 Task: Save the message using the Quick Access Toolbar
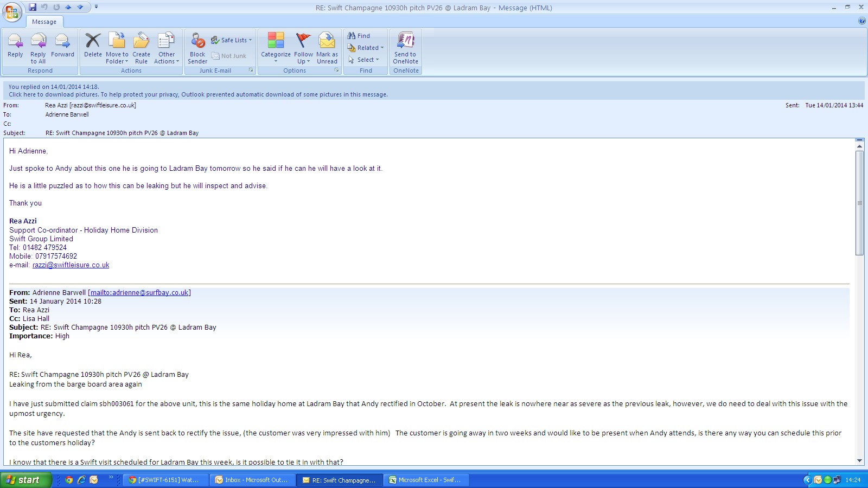33,7
